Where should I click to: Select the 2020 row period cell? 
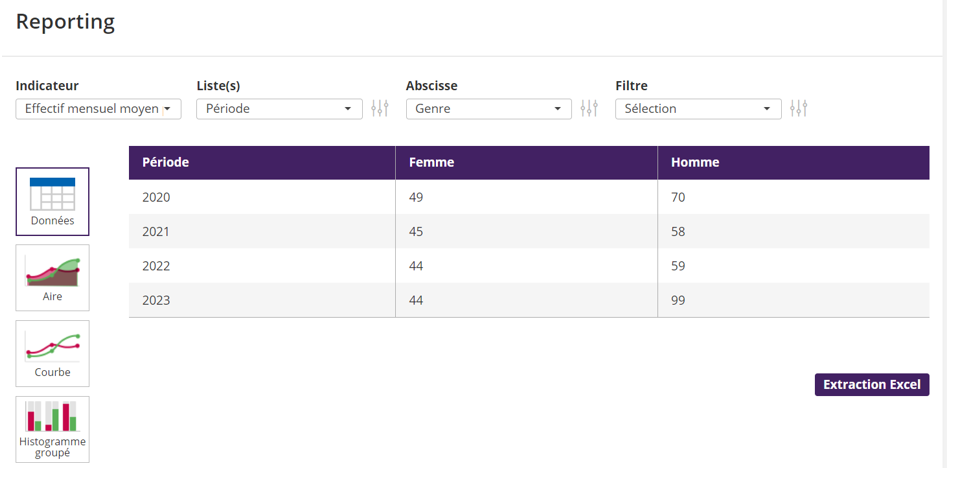point(157,197)
